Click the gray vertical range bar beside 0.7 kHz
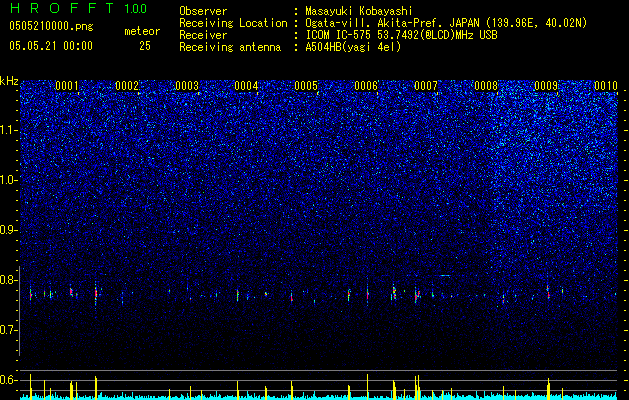 tap(20, 311)
